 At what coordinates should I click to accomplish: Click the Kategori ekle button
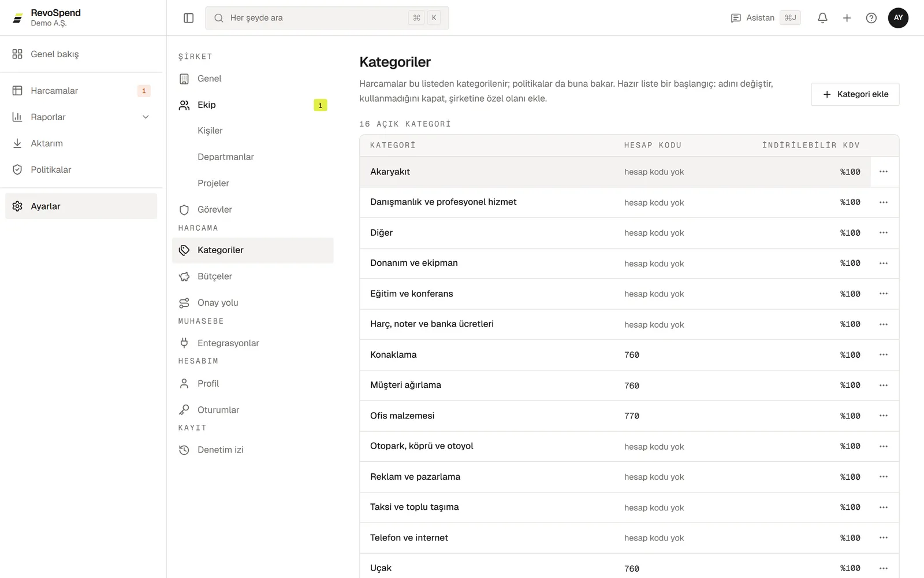pyautogui.click(x=855, y=94)
